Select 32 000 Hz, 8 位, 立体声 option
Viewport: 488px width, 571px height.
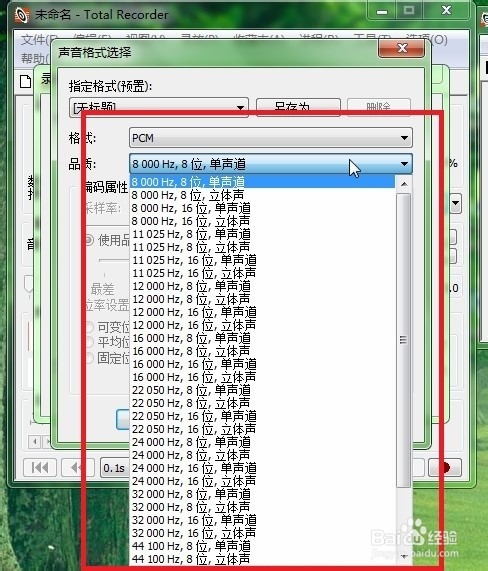[262, 507]
